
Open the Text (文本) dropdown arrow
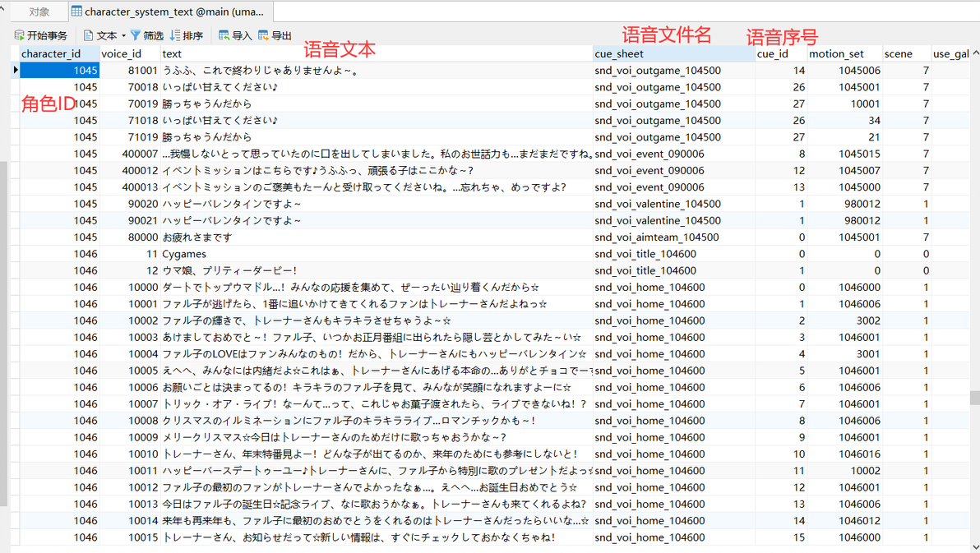point(124,35)
